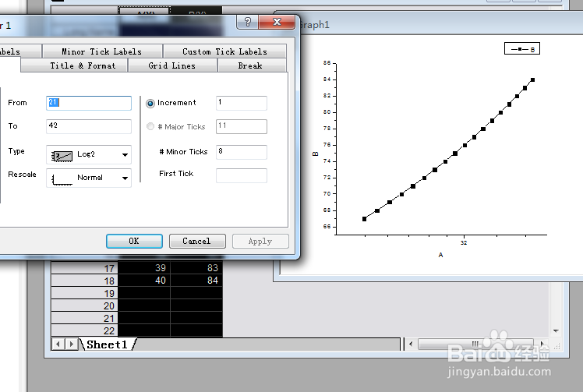This screenshot has width=583, height=392.
Task: Click the # Minor Ticks input field
Action: 242,152
